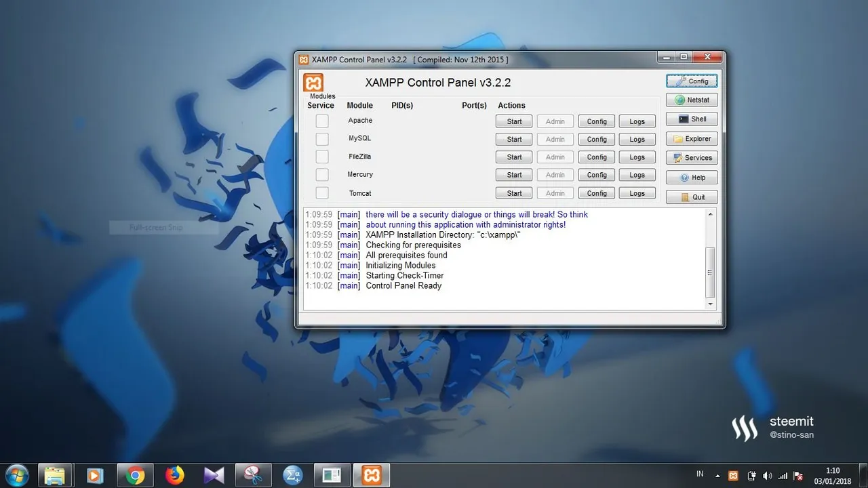Click the power/battery tray icon

coord(751,476)
